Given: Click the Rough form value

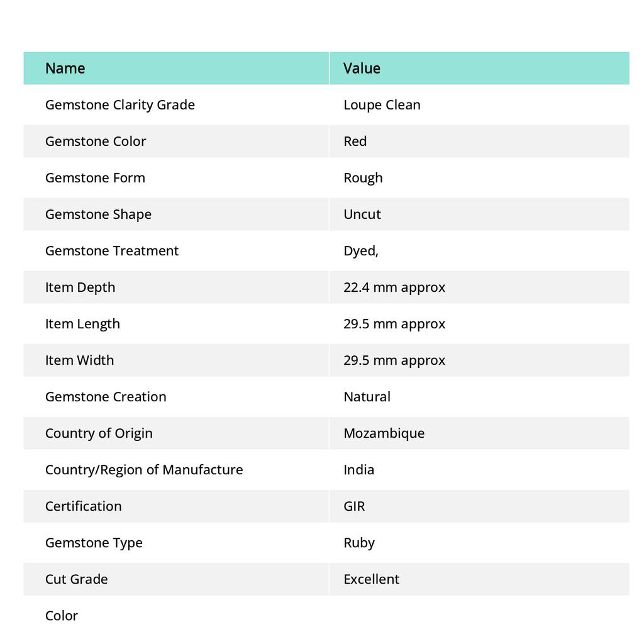Looking at the screenshot, I should (x=363, y=178).
